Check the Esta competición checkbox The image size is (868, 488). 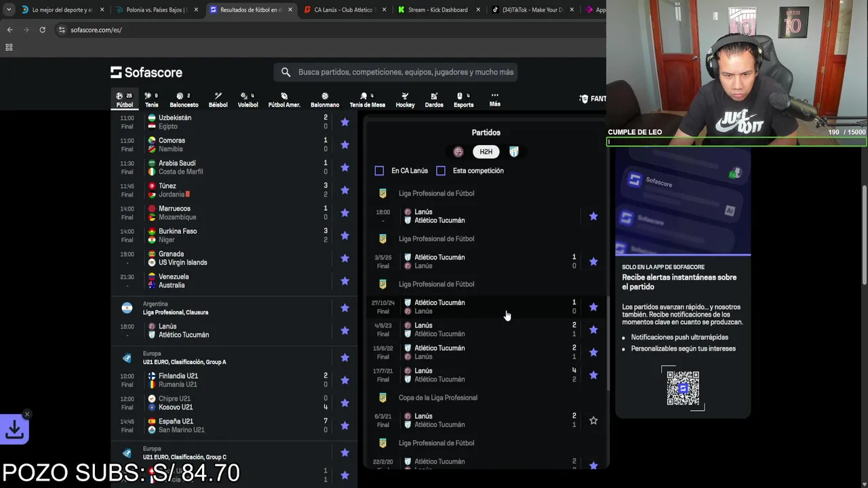(x=441, y=171)
